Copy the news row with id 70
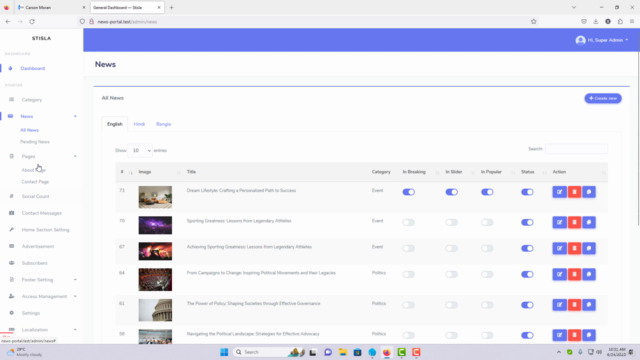The image size is (640, 360). (x=589, y=222)
